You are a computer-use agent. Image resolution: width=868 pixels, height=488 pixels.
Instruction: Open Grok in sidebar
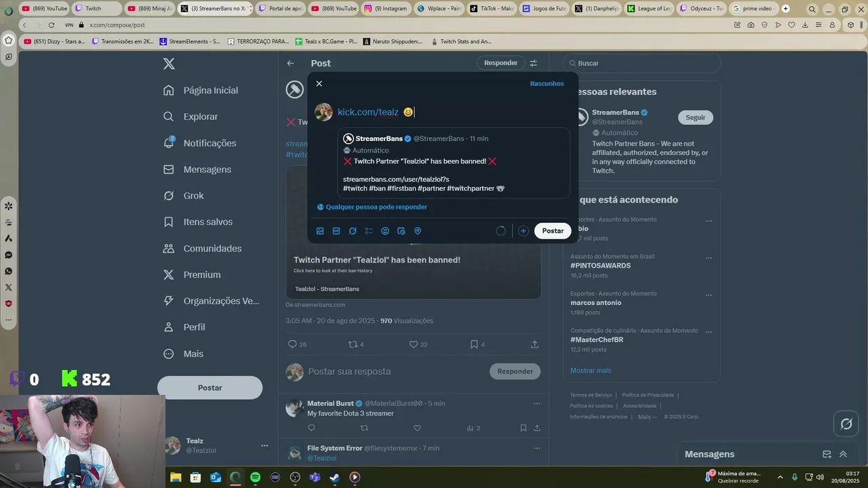tap(183, 196)
